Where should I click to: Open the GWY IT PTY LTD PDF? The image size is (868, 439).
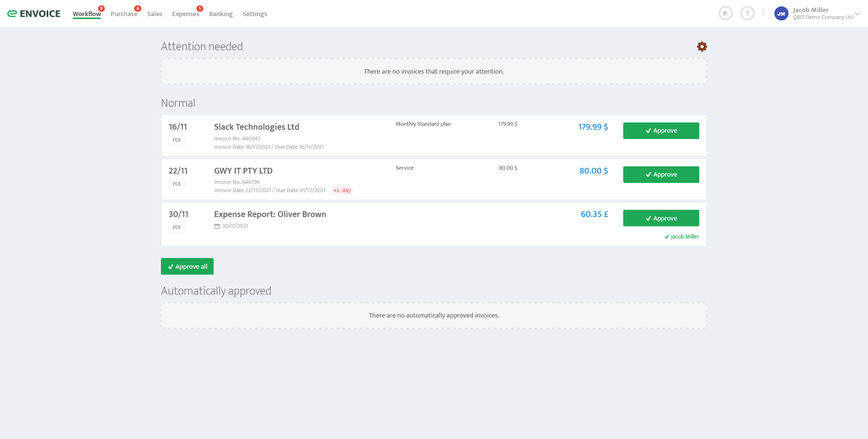[x=177, y=184]
